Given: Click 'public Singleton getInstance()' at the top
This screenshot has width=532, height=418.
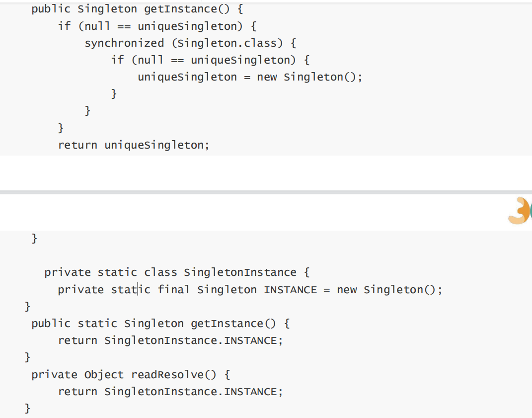Looking at the screenshot, I should click(137, 9).
